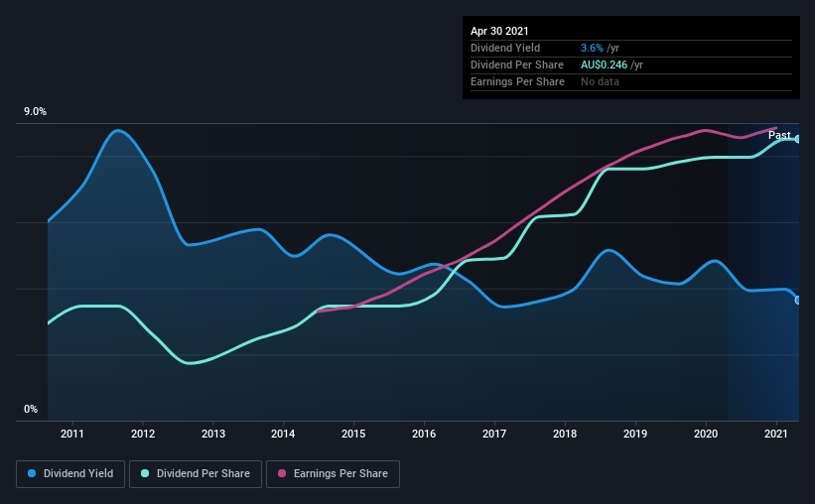Toggle the Earnings Per Share legend button
The width and height of the screenshot is (815, 504).
point(333,474)
